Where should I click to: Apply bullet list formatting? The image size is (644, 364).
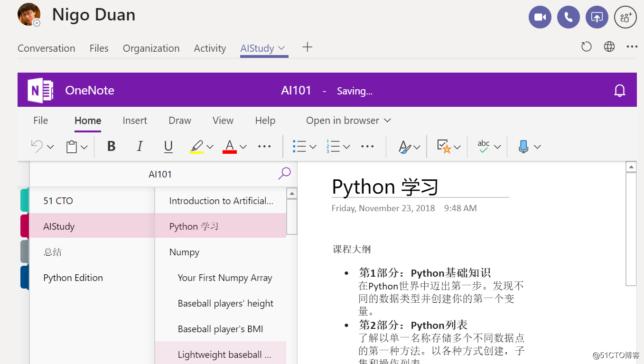tap(299, 147)
